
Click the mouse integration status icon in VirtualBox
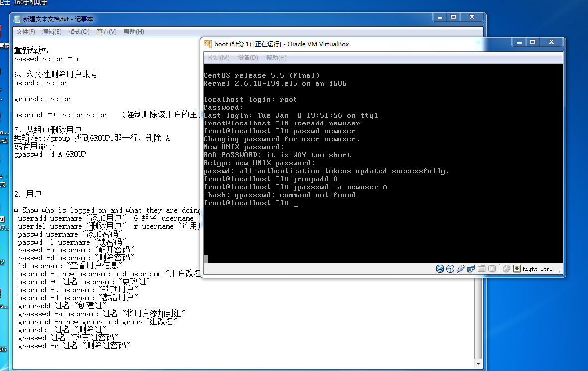tap(507, 269)
